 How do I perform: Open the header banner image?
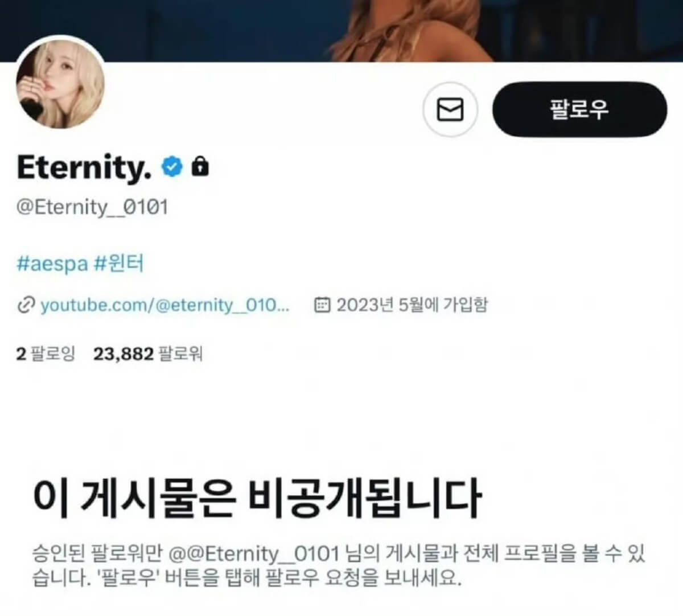[x=341, y=30]
